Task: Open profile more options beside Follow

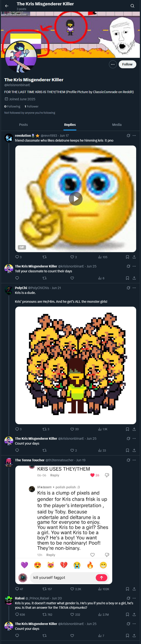Action: (x=113, y=65)
